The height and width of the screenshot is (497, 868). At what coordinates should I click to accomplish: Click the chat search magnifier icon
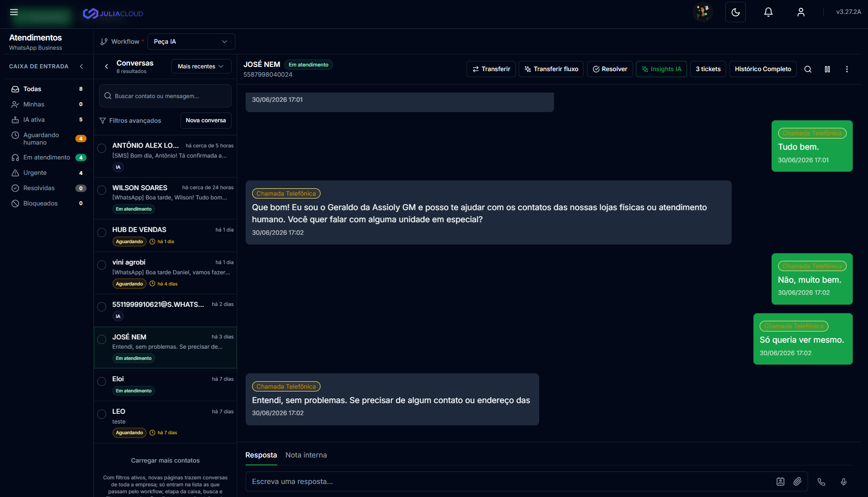pos(808,69)
